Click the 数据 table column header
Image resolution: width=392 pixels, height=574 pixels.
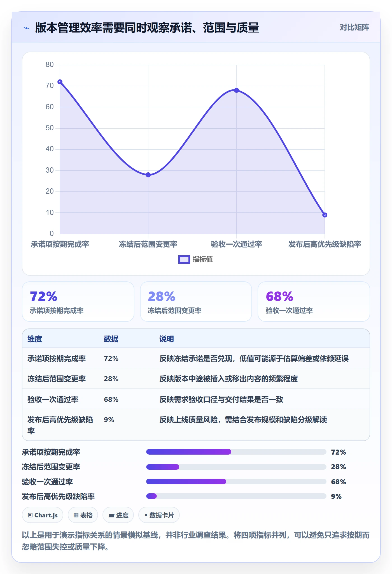coord(111,339)
